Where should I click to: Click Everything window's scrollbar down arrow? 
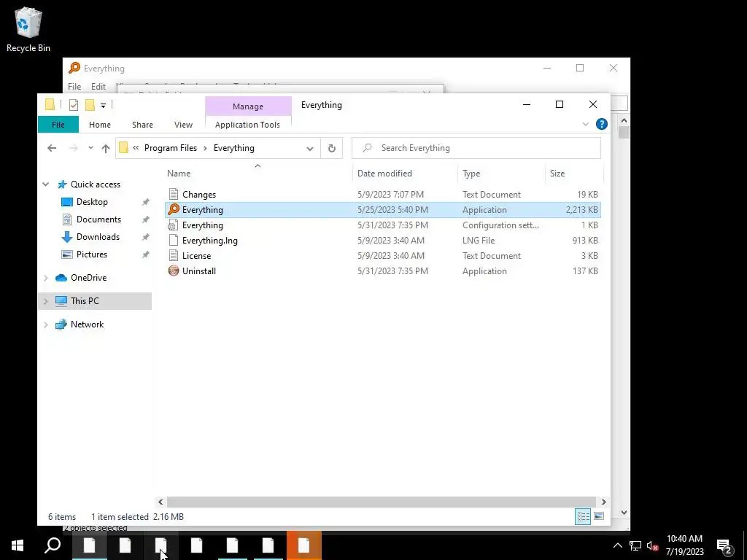(624, 513)
